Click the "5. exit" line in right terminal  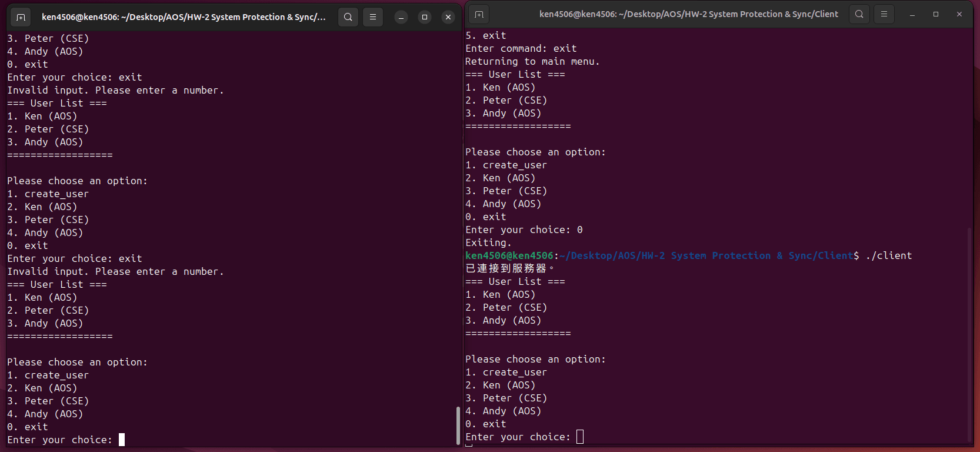pyautogui.click(x=486, y=35)
